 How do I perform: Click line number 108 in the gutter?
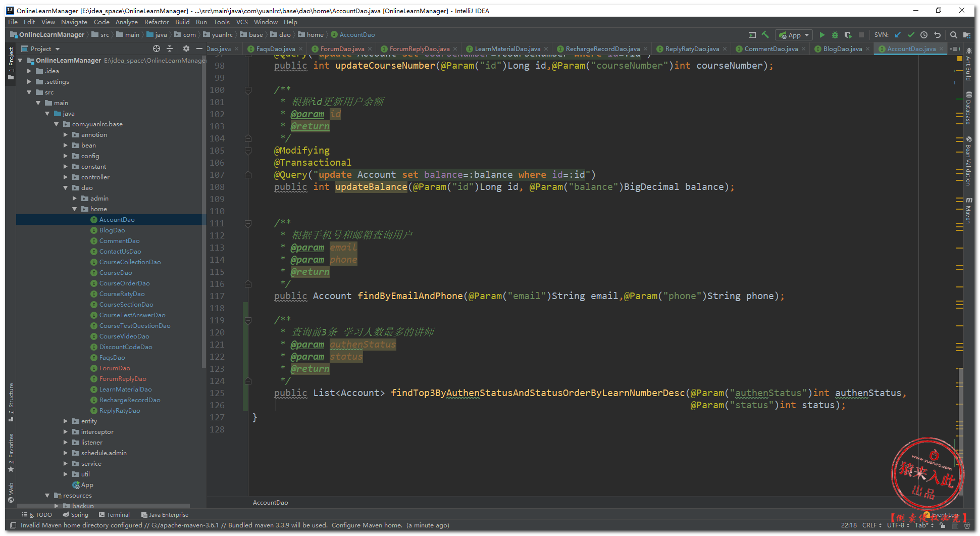point(217,187)
